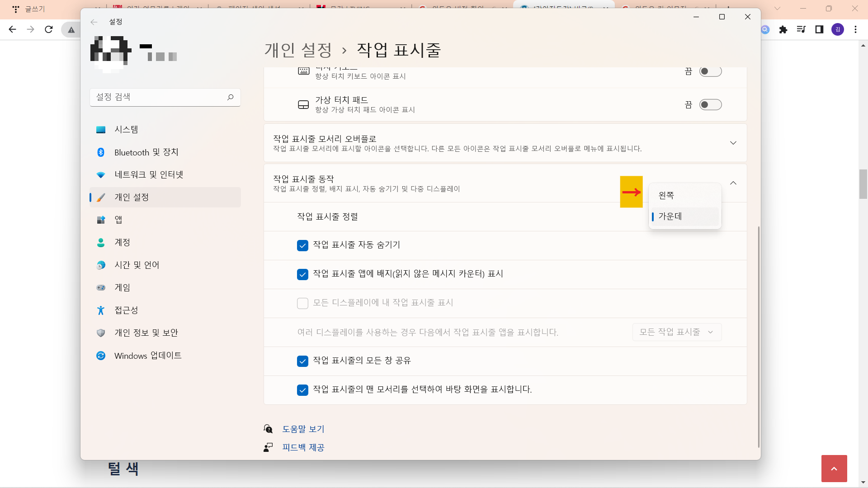Open 시스템 in the settings sidebar

click(126, 130)
